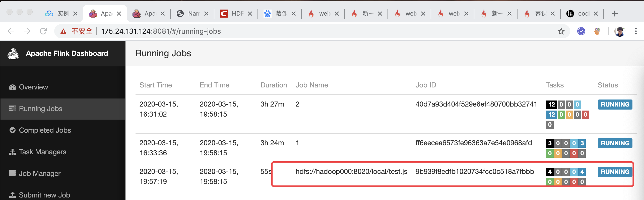This screenshot has height=200, width=644.
Task: Click the not-secure warning triangle
Action: [x=63, y=31]
